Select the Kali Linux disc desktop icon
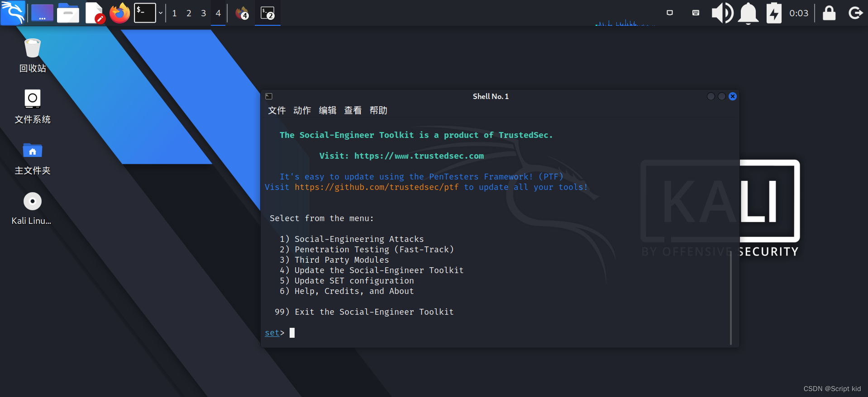 pos(31,208)
